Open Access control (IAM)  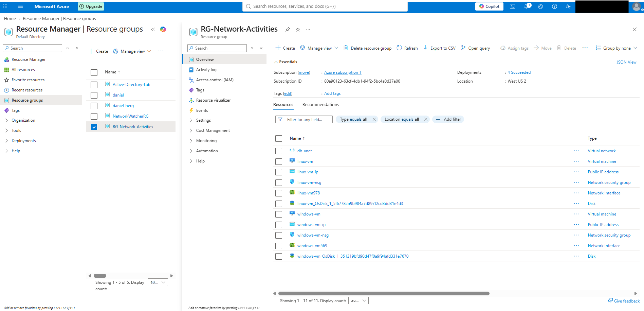pyautogui.click(x=215, y=80)
